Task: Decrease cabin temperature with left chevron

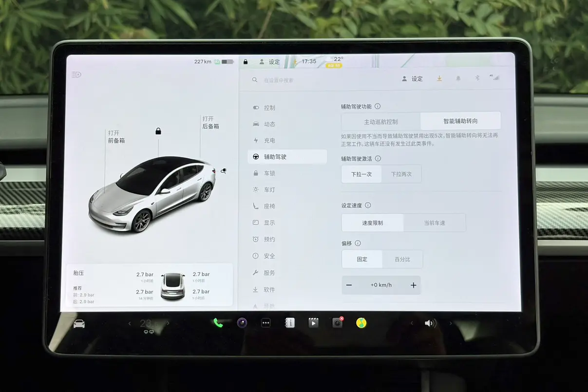Action: (x=130, y=323)
